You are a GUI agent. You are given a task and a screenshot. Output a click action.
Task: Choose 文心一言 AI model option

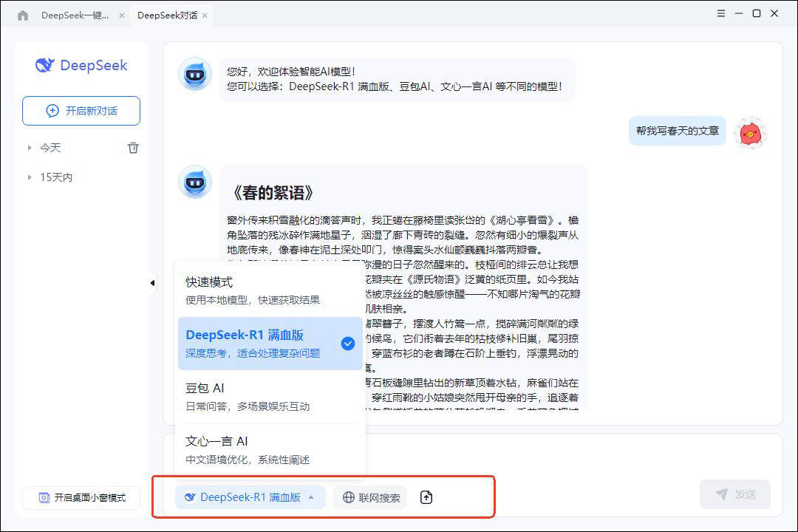(270, 450)
